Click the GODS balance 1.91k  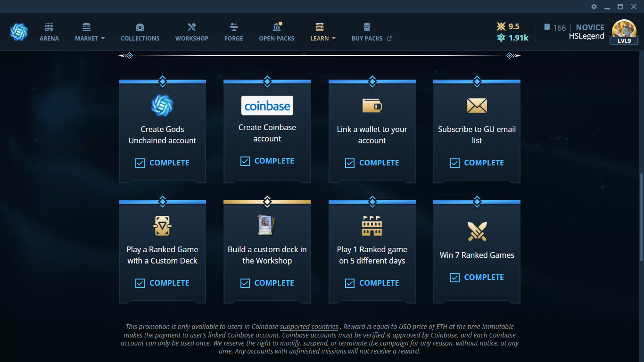tap(518, 38)
